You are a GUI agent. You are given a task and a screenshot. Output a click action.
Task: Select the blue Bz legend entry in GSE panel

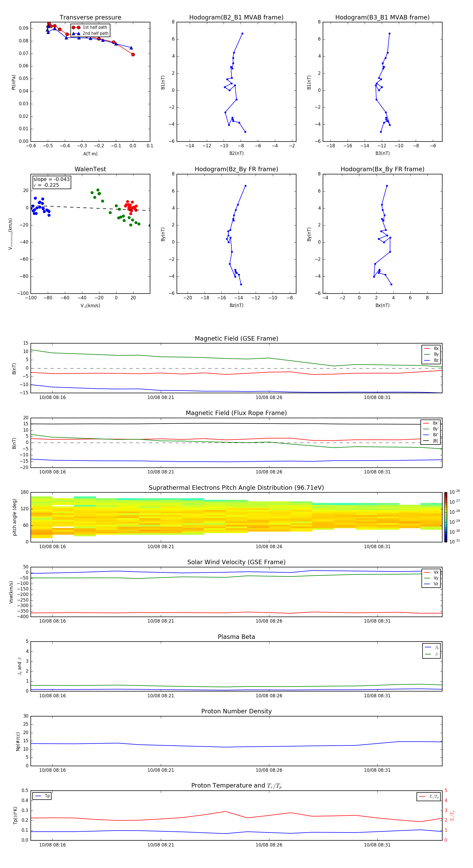pyautogui.click(x=431, y=360)
